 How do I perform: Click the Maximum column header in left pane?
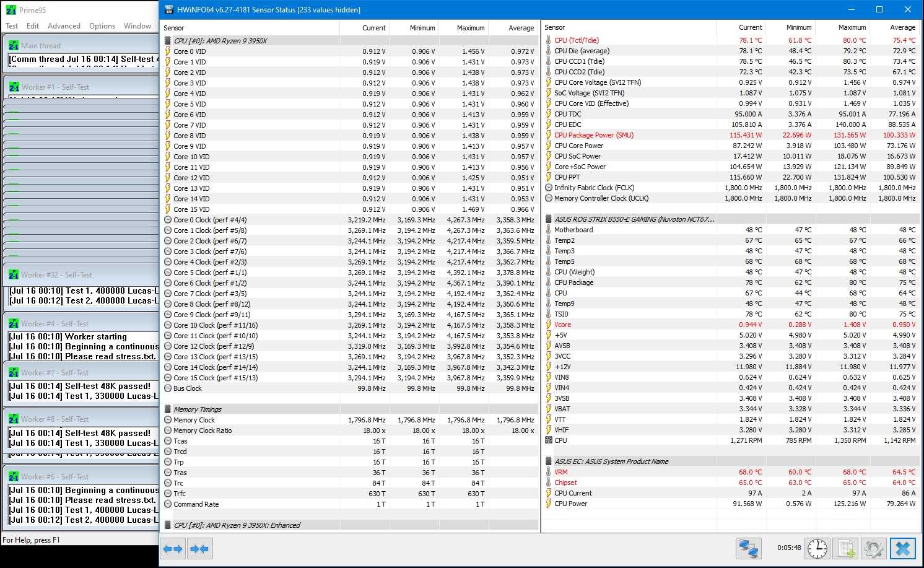[471, 28]
